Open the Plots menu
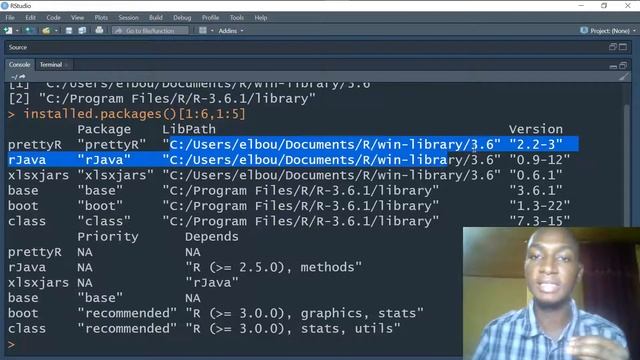The width and height of the screenshot is (640, 360). pyautogui.click(x=101, y=18)
